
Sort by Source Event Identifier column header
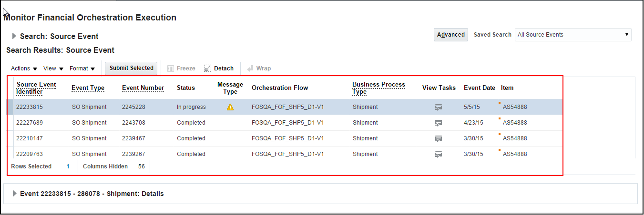coord(36,88)
